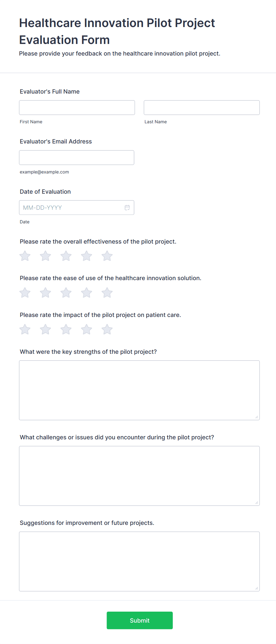Click the Last Name input field

(x=202, y=108)
